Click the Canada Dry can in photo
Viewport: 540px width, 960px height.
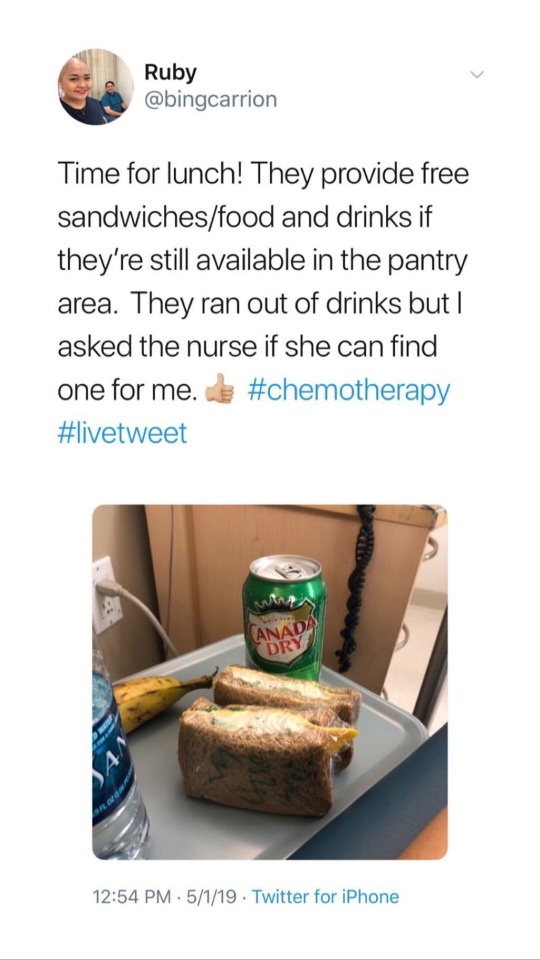[x=284, y=617]
